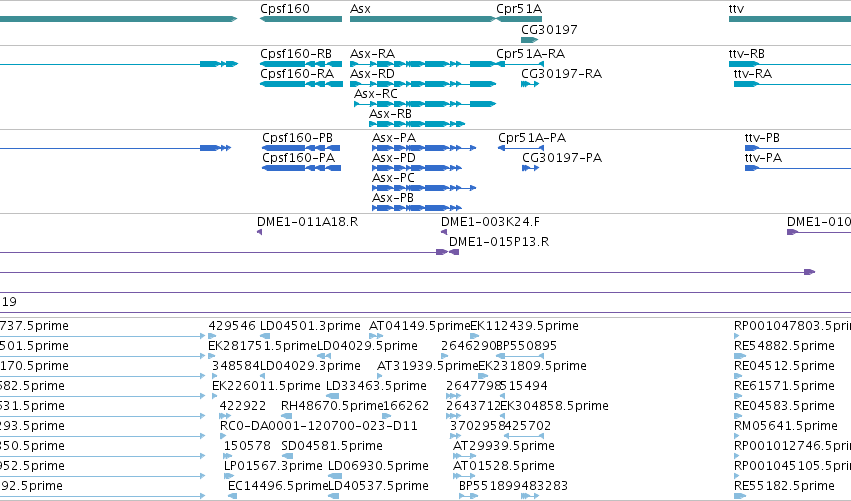Select the Cpr51A-PA protein label
851x501 pixels.
tap(532, 138)
